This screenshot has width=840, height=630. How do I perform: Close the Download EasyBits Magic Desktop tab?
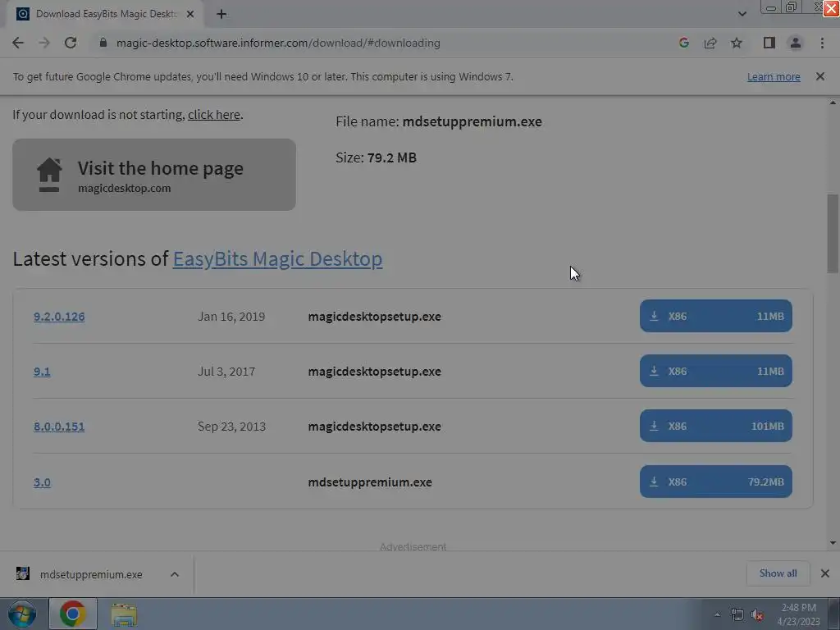tap(190, 14)
